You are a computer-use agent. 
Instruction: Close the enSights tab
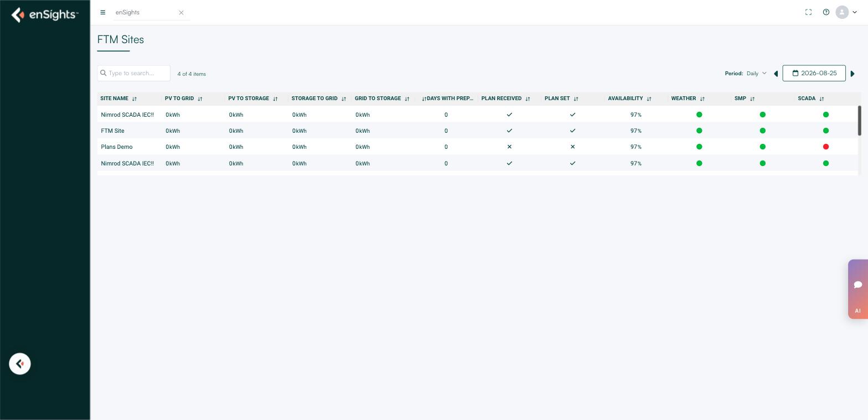181,12
